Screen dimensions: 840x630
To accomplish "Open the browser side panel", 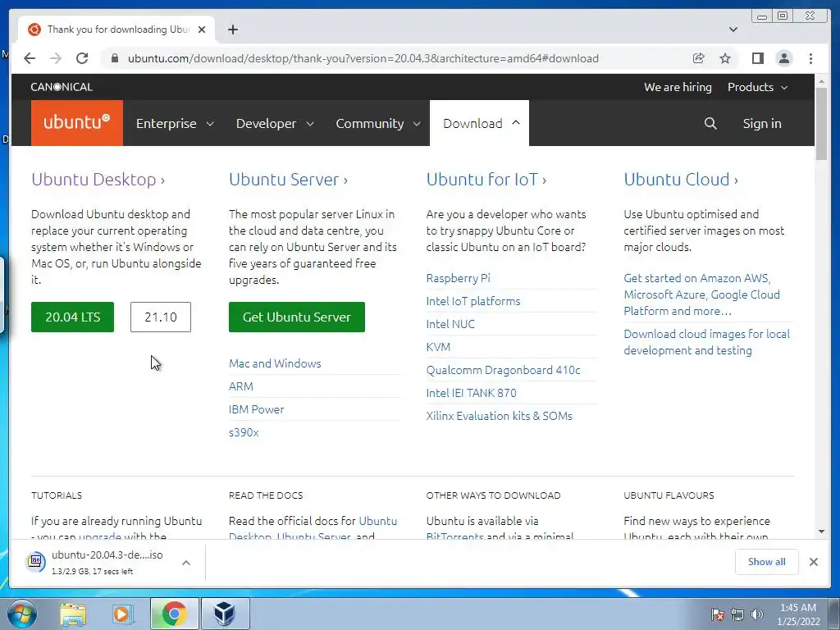I will pos(757,58).
